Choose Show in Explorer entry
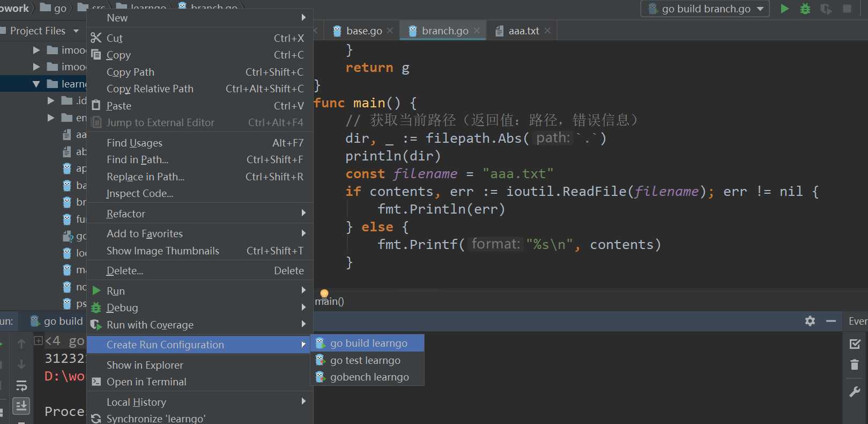The height and width of the screenshot is (424, 868). pyautogui.click(x=199, y=365)
